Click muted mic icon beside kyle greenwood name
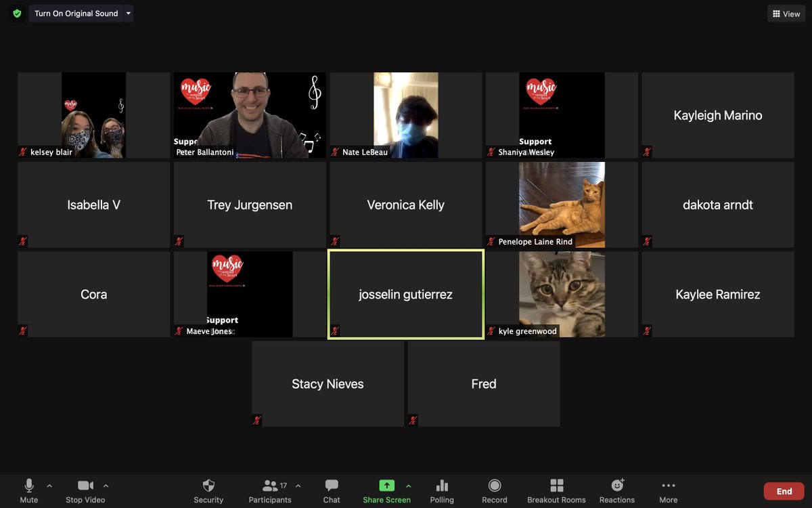Image resolution: width=812 pixels, height=508 pixels. [x=491, y=331]
